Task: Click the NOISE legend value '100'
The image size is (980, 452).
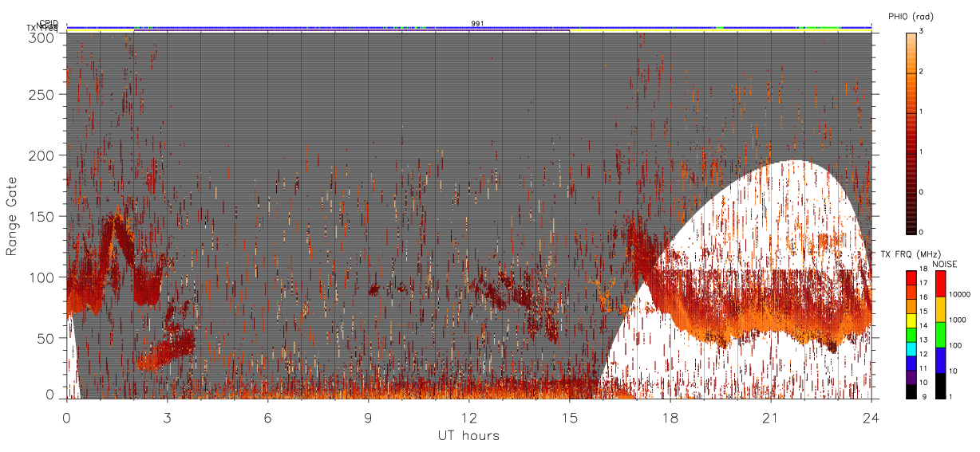Action: [x=955, y=345]
